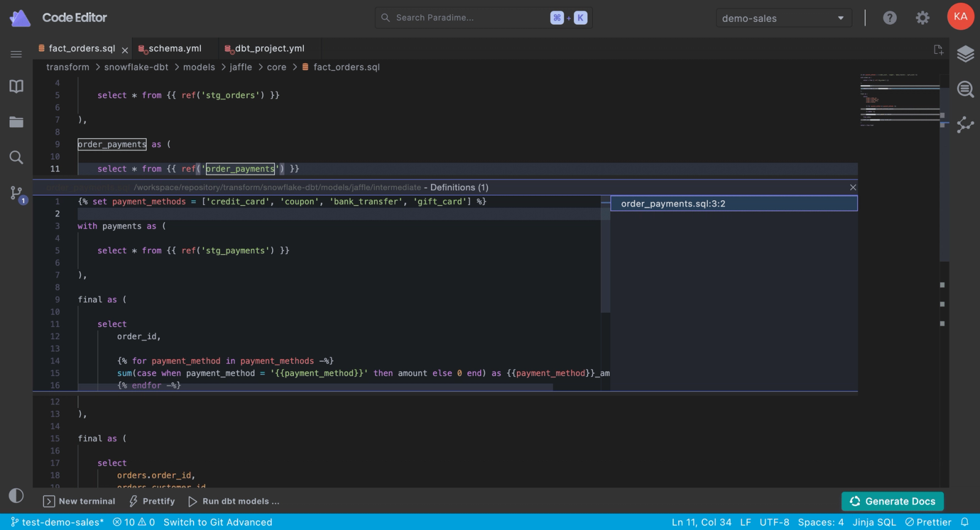Click the Generate Docs button

[892, 501]
